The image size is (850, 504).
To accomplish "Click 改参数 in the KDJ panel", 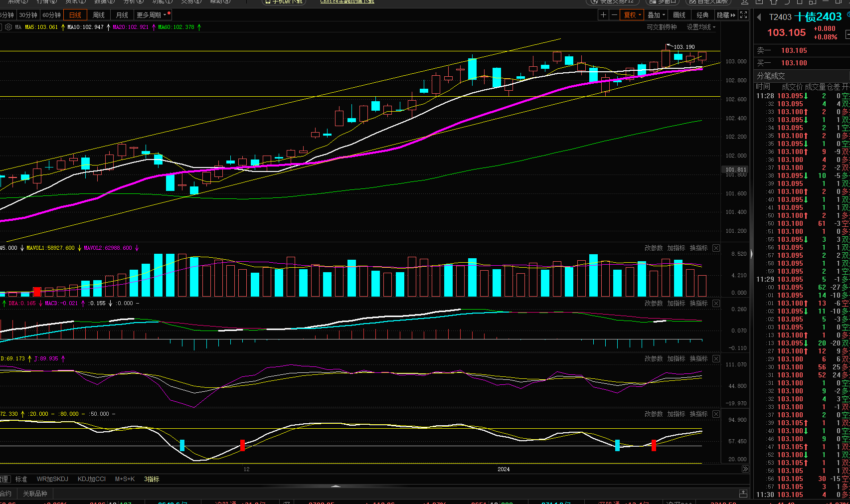I will [654, 359].
